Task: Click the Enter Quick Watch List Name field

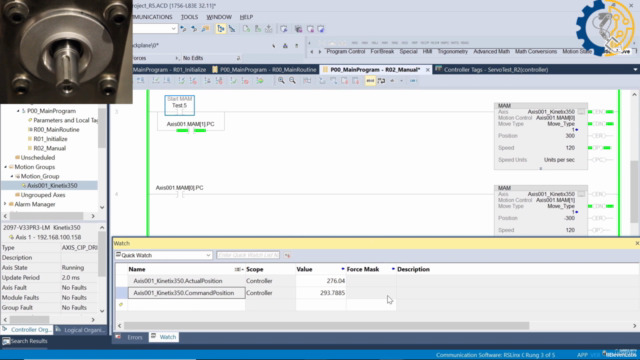Action: pyautogui.click(x=248, y=255)
